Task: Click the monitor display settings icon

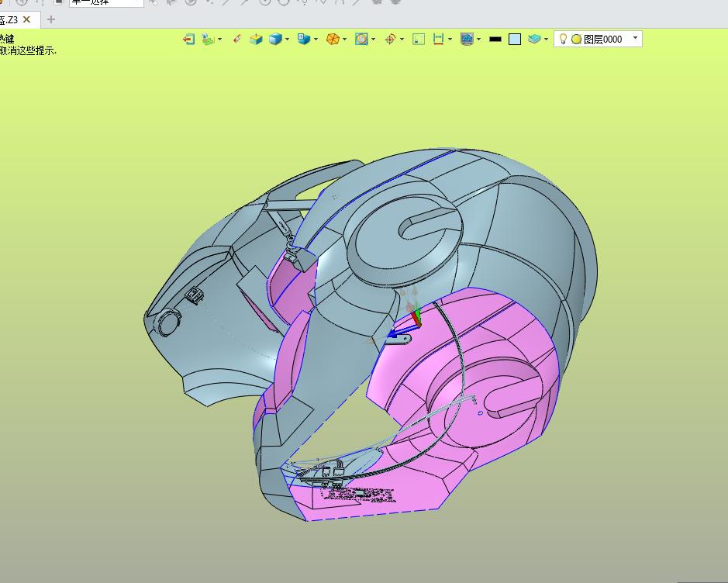Action: [x=467, y=40]
